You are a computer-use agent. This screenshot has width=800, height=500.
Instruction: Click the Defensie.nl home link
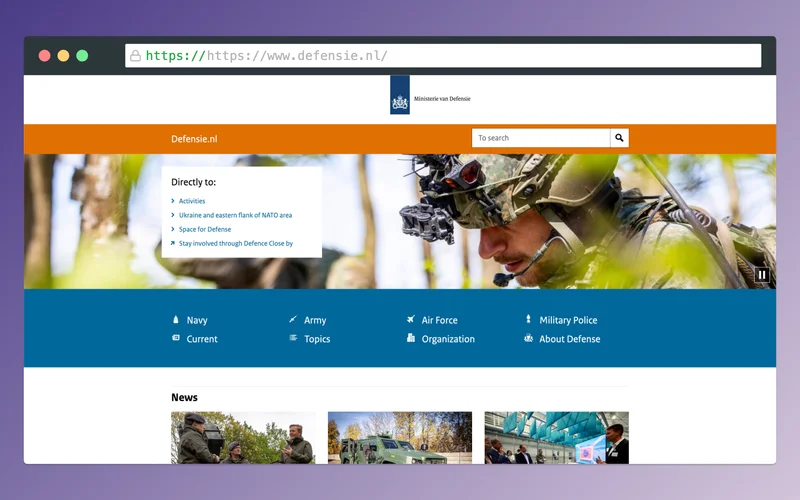coord(194,139)
